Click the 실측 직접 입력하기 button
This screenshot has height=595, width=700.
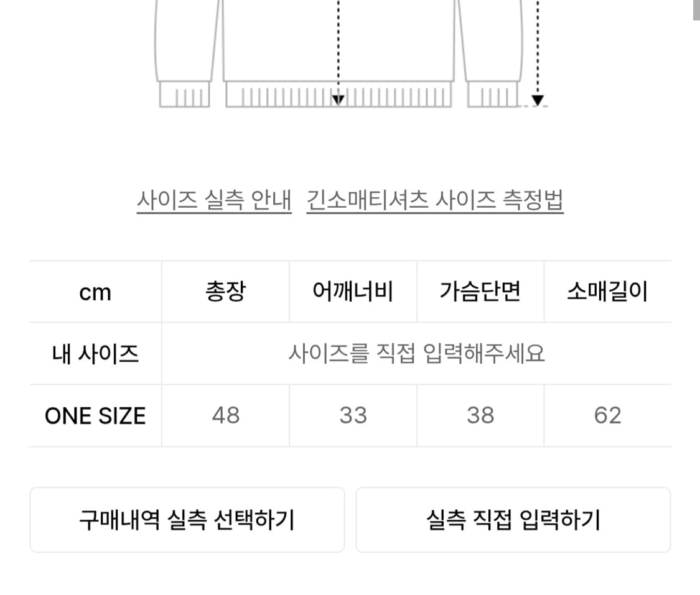pos(513,520)
